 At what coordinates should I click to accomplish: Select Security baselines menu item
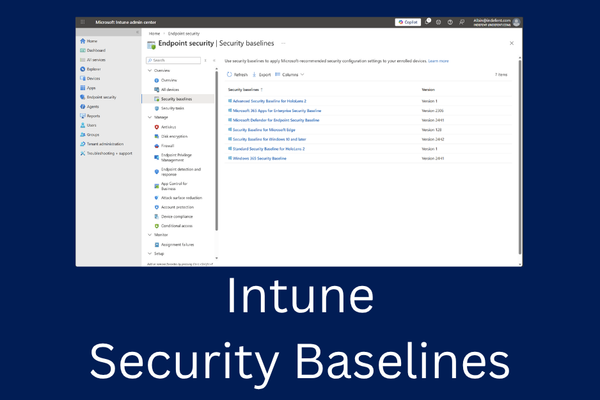click(178, 99)
